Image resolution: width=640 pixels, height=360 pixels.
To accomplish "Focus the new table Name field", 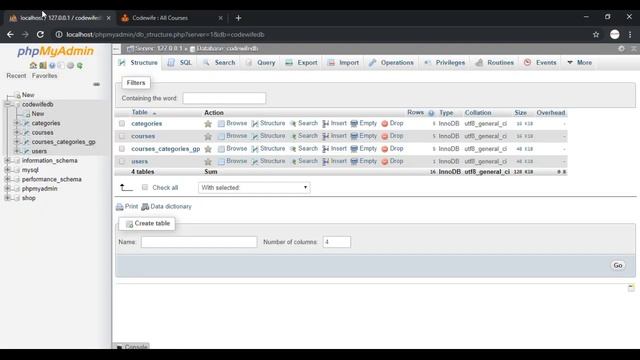I will tap(199, 242).
